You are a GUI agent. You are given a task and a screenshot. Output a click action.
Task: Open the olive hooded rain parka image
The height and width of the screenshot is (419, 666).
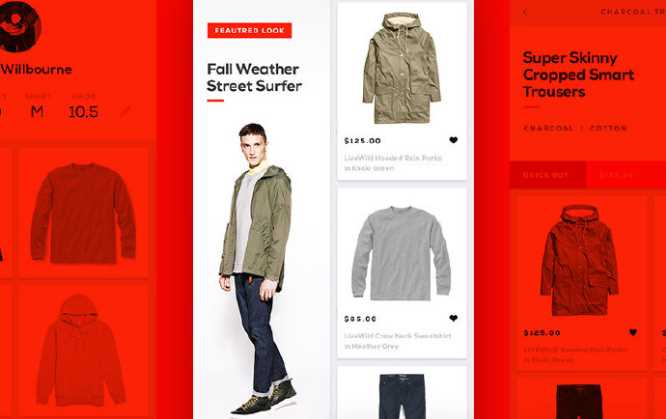[401, 68]
